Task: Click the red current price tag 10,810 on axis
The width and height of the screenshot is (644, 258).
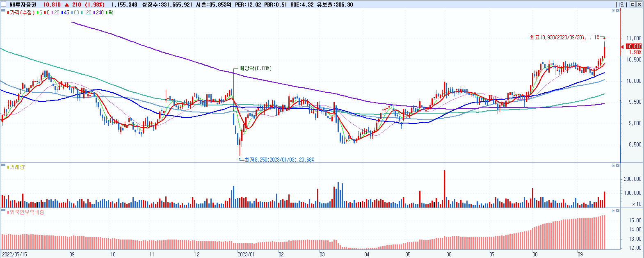Action: click(x=634, y=47)
